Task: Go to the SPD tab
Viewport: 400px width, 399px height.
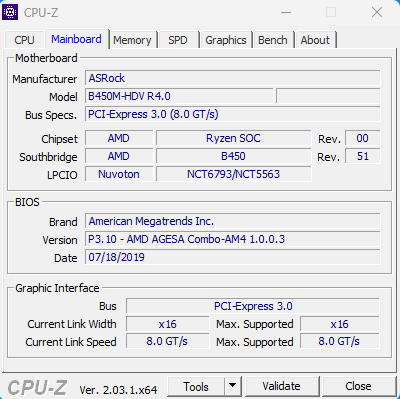Action: [178, 40]
